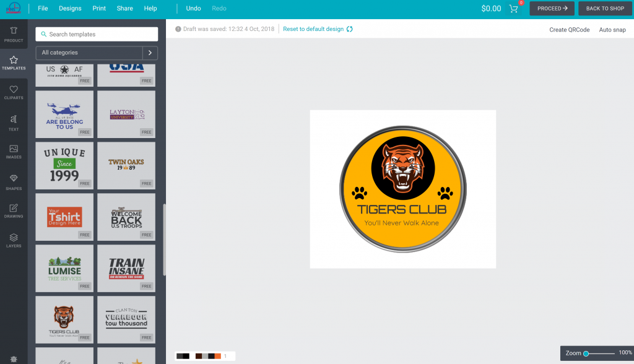Choose the TRAIN INSANE template thumbnail
Screen dimensions: 634x364
pos(126,268)
